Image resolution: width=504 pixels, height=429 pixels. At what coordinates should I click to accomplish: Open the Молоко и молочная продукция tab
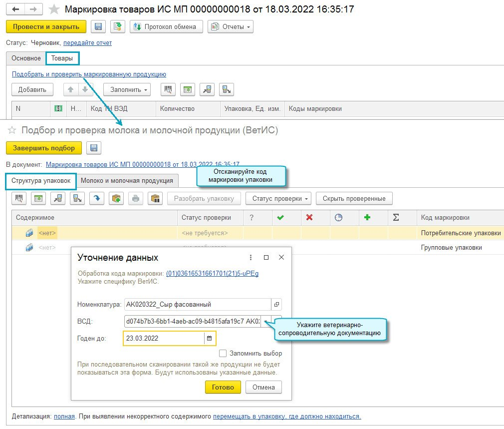pos(127,181)
